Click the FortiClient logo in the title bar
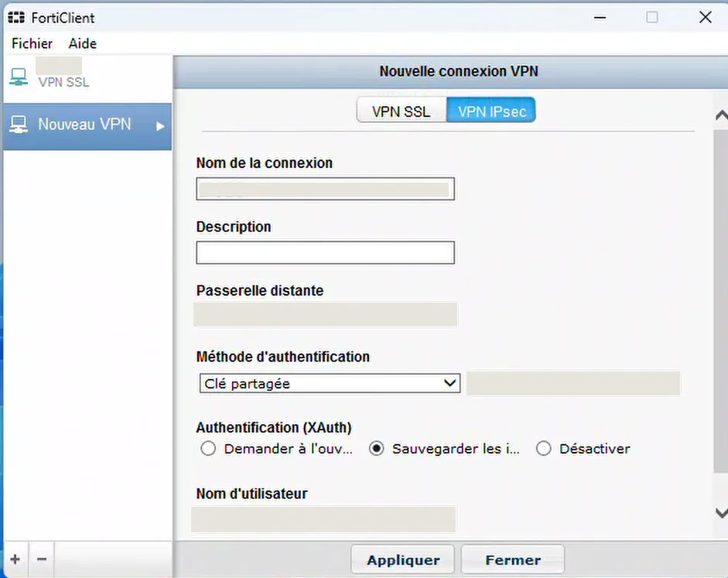The image size is (728, 578). [x=16, y=18]
